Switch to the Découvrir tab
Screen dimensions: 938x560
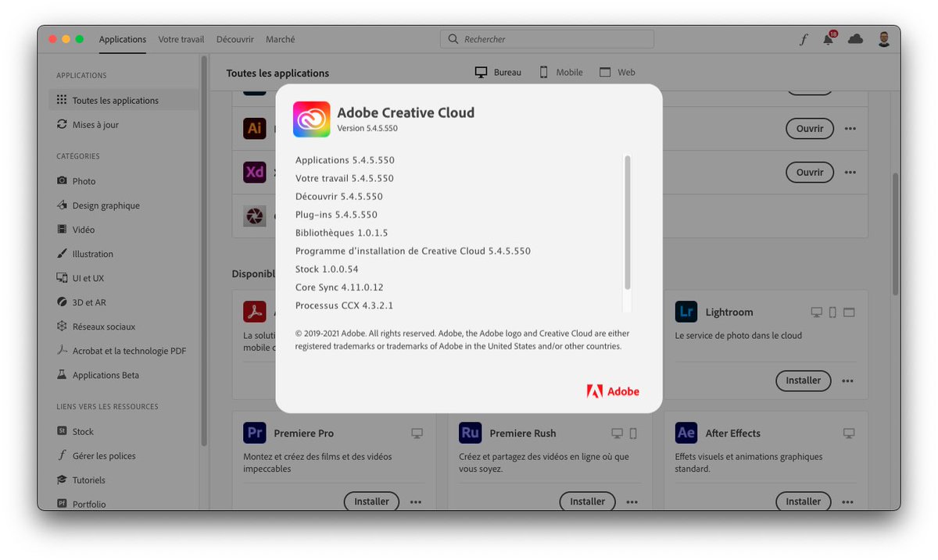235,39
